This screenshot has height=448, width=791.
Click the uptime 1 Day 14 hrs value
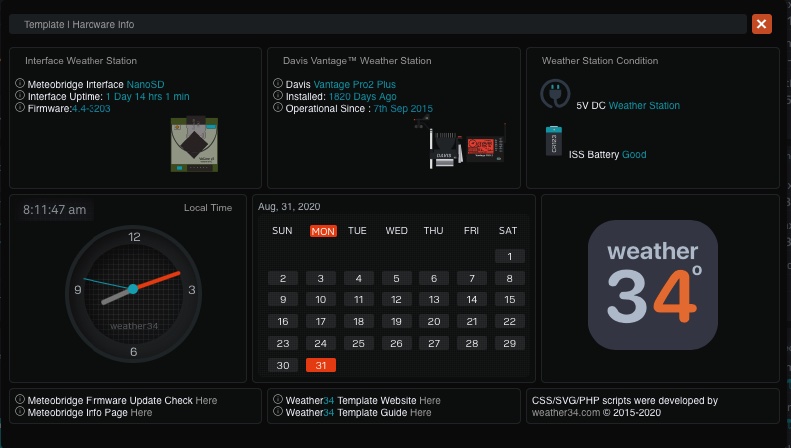pyautogui.click(x=148, y=96)
